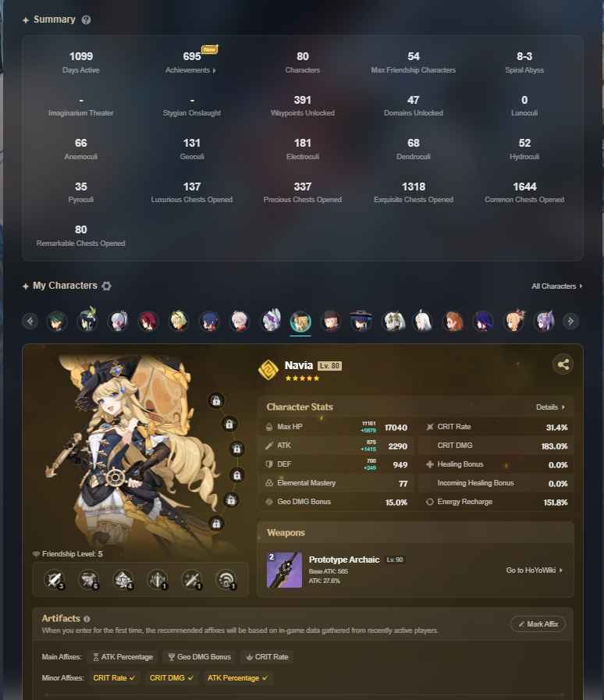Click the Artifacts info icon
The width and height of the screenshot is (604, 700).
(87, 619)
